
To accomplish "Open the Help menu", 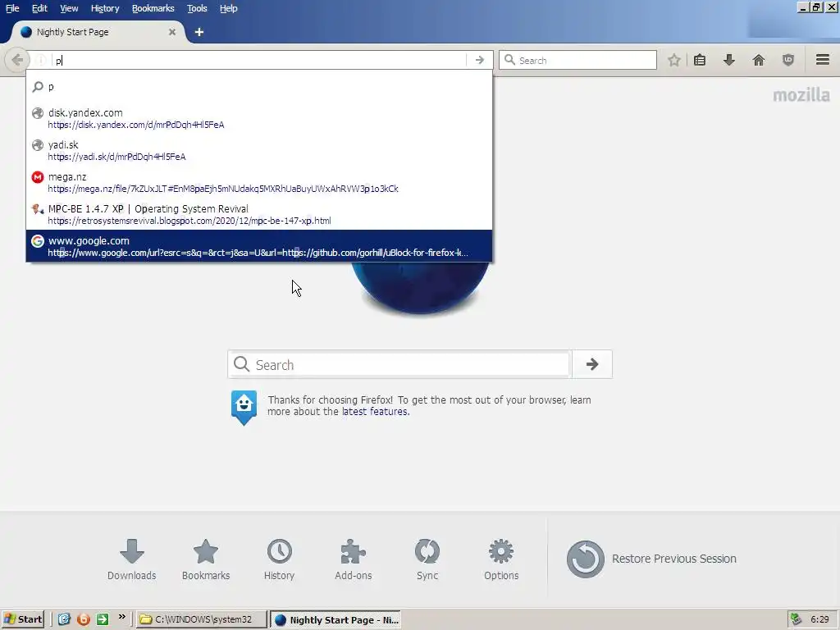I will click(x=229, y=8).
